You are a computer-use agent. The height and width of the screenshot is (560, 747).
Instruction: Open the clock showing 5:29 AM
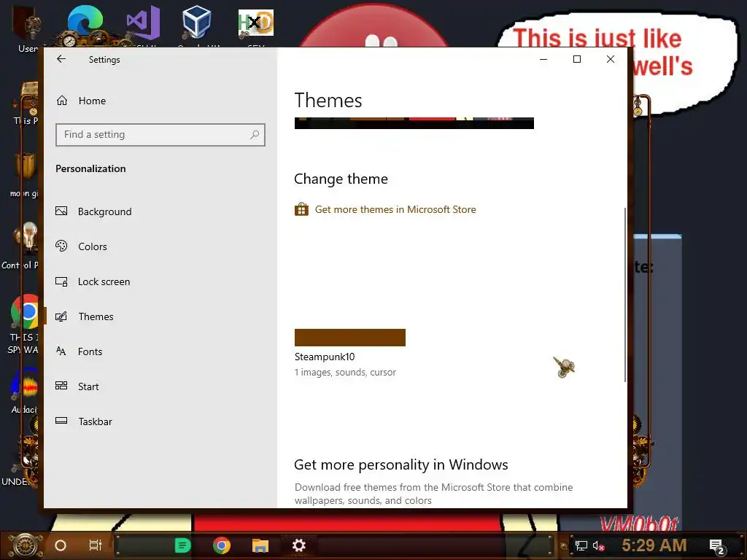point(654,545)
